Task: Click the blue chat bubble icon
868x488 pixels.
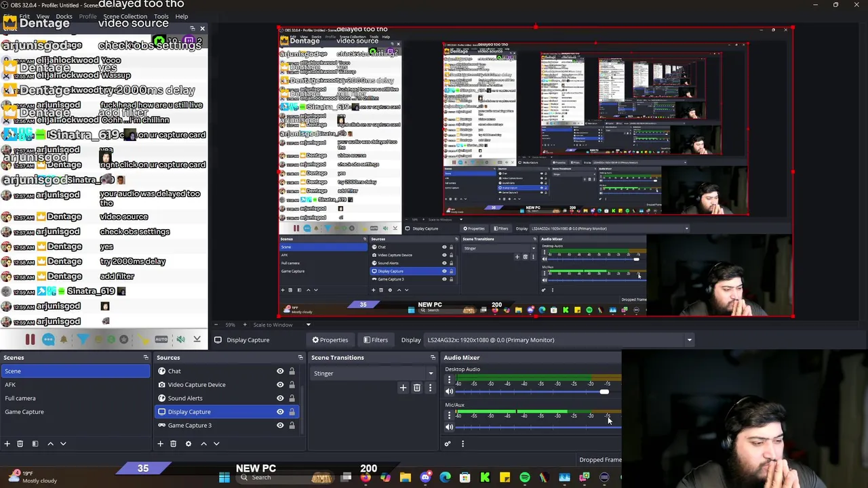Action: [48, 340]
